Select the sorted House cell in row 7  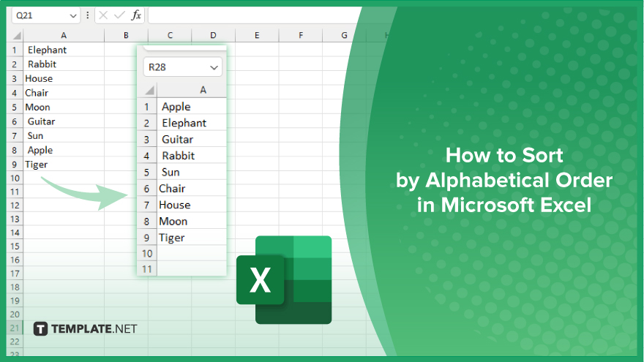click(192, 205)
